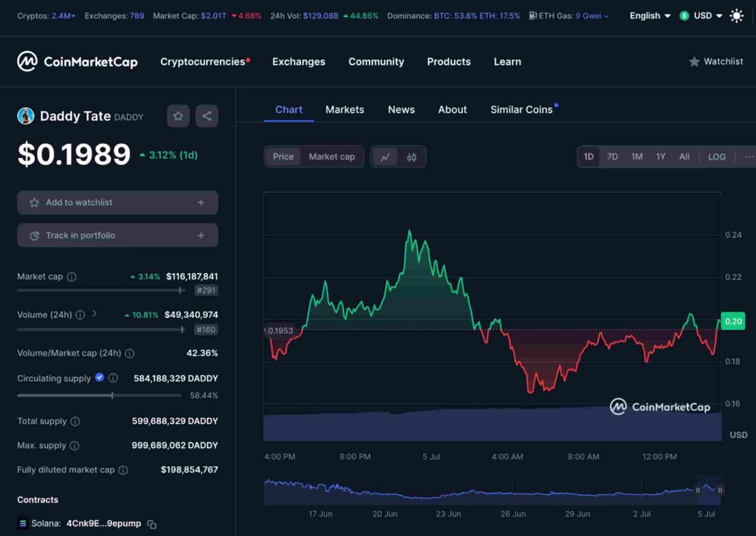Select the Market cap chart toggle
756x536 pixels.
pyautogui.click(x=331, y=157)
